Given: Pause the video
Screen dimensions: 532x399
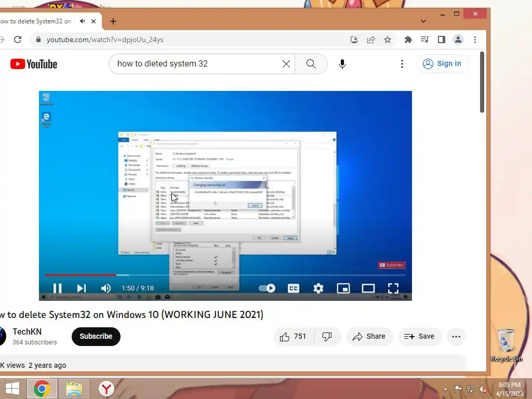Looking at the screenshot, I should tap(57, 288).
